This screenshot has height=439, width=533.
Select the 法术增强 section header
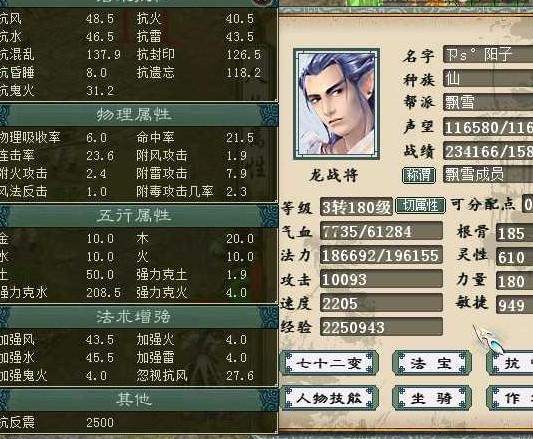134,317
